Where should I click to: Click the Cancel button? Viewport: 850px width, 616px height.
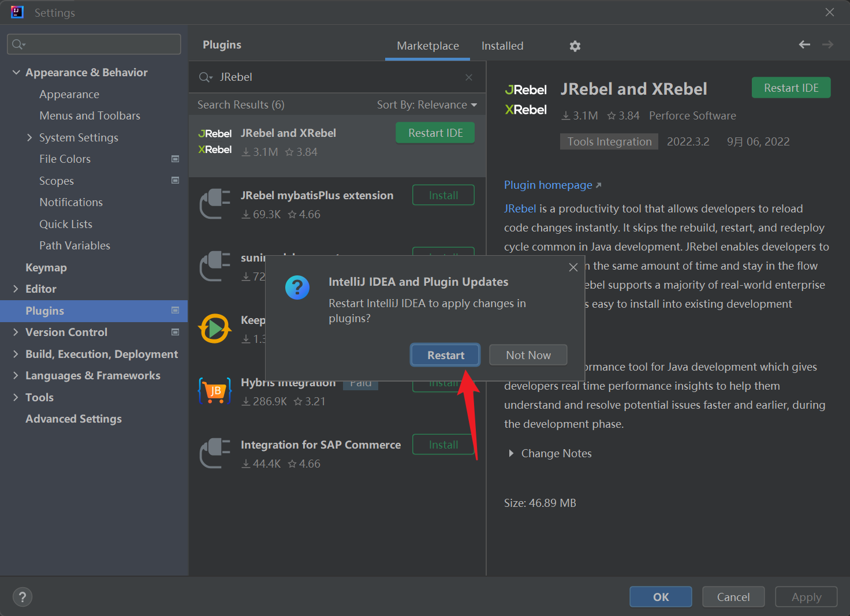click(733, 597)
